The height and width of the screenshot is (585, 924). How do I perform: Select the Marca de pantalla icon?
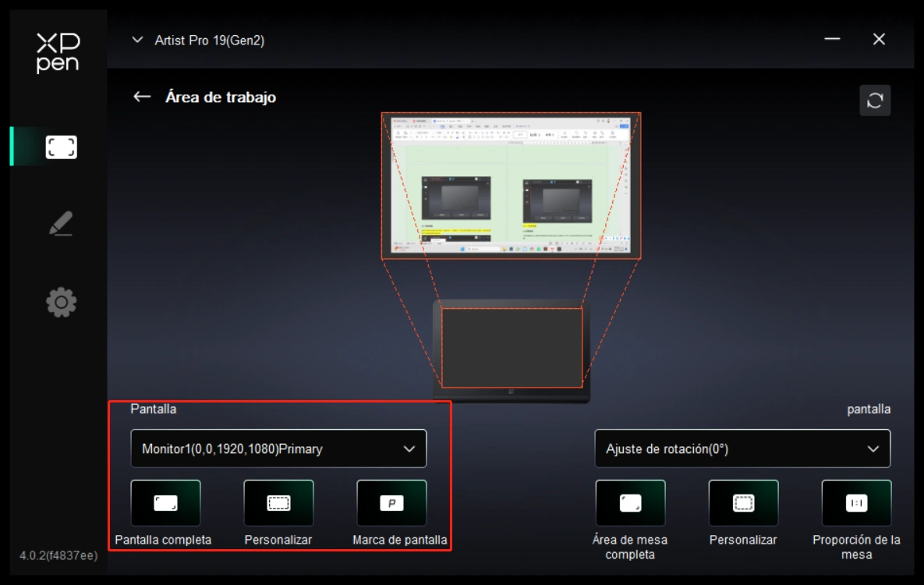[x=391, y=503]
